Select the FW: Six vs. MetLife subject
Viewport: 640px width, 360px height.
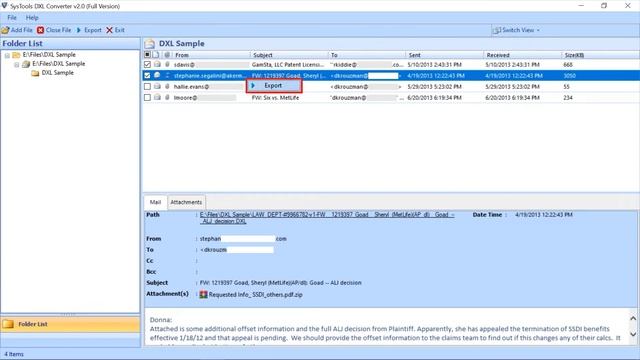tap(276, 98)
